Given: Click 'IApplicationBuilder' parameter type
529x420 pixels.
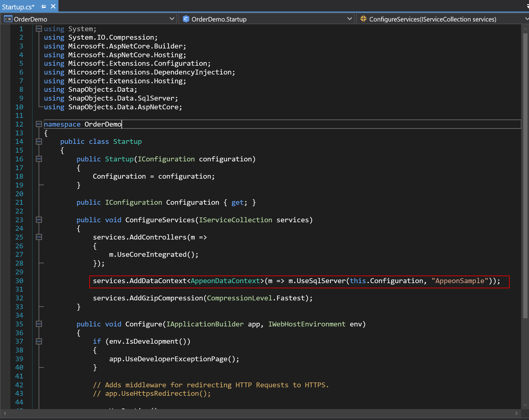Looking at the screenshot, I should pyautogui.click(x=205, y=324).
